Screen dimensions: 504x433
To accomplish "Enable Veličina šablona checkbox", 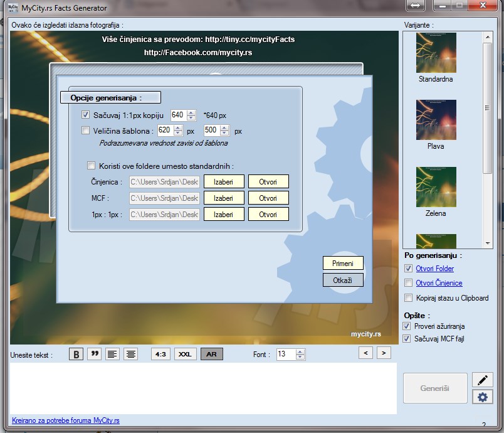I will tap(85, 131).
